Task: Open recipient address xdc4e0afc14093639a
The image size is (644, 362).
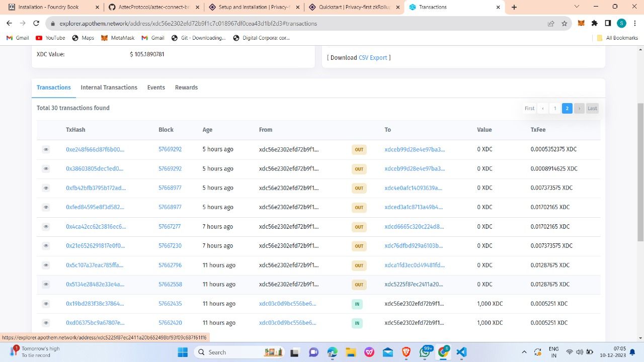Action: pyautogui.click(x=413, y=188)
